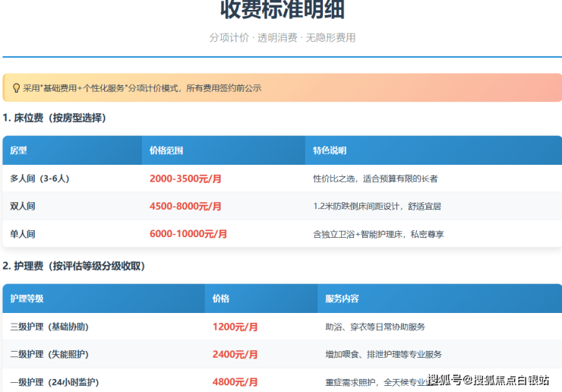Select the 一级护理（24小时监护） row label
The height and width of the screenshot is (392, 562).
(54, 382)
